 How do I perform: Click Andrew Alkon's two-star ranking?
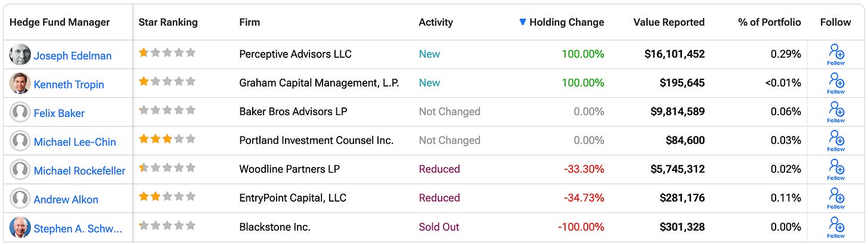[x=167, y=196]
